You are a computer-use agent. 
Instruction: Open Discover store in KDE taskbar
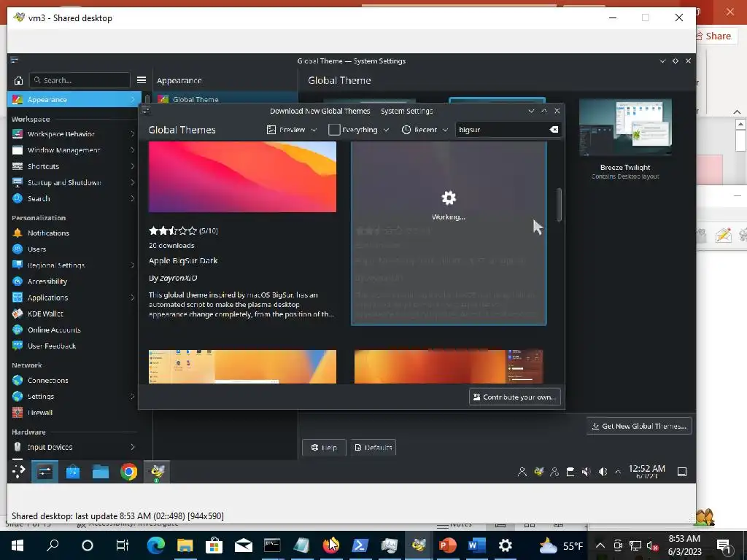73,472
